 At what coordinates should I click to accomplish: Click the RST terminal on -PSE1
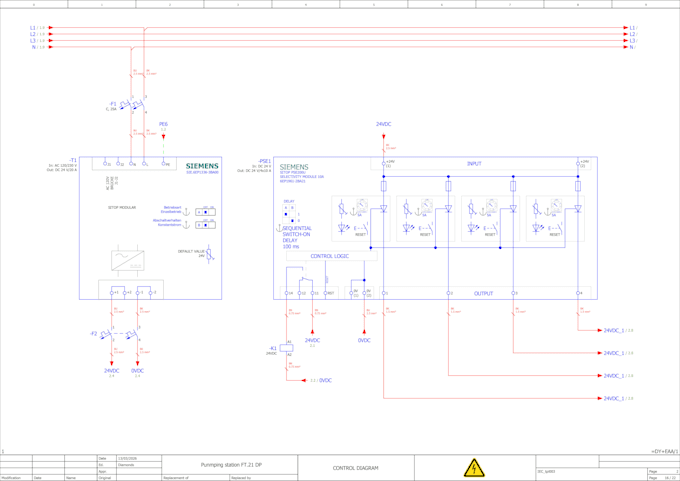click(x=325, y=294)
